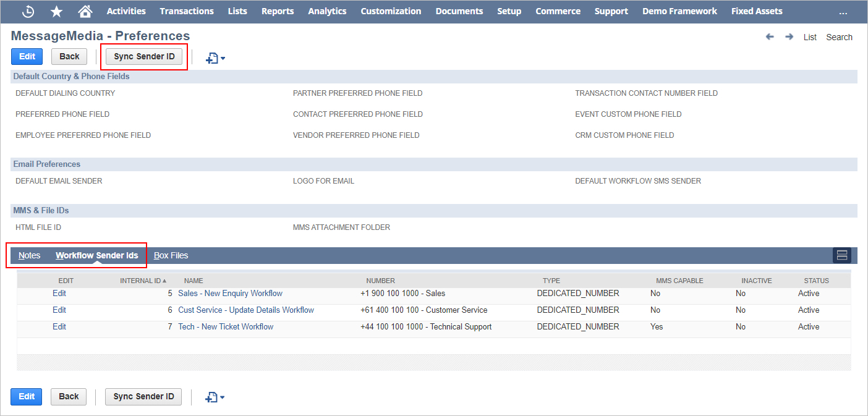Open Cust Service - Update Details Workflow link
The image size is (868, 416).
(x=246, y=310)
